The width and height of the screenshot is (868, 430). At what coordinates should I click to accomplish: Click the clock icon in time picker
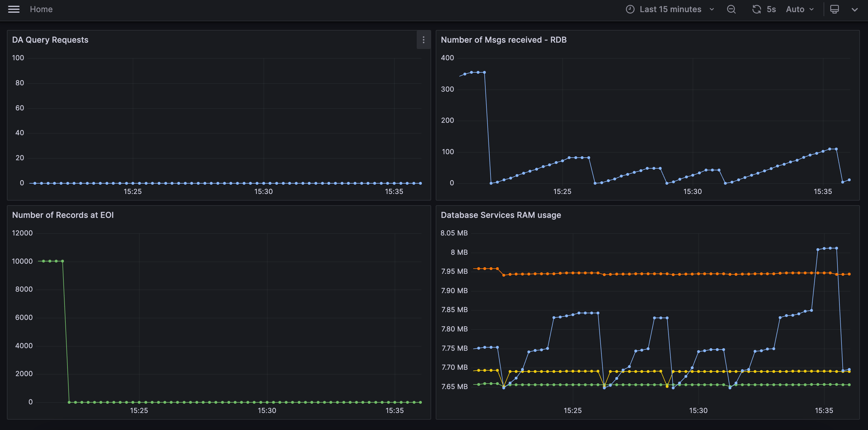630,9
